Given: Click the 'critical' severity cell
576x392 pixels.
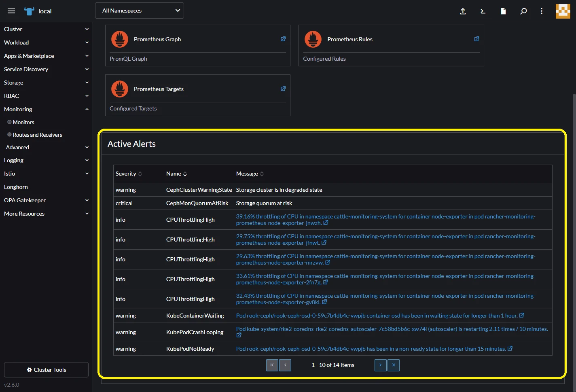Looking at the screenshot, I should pyautogui.click(x=124, y=203).
